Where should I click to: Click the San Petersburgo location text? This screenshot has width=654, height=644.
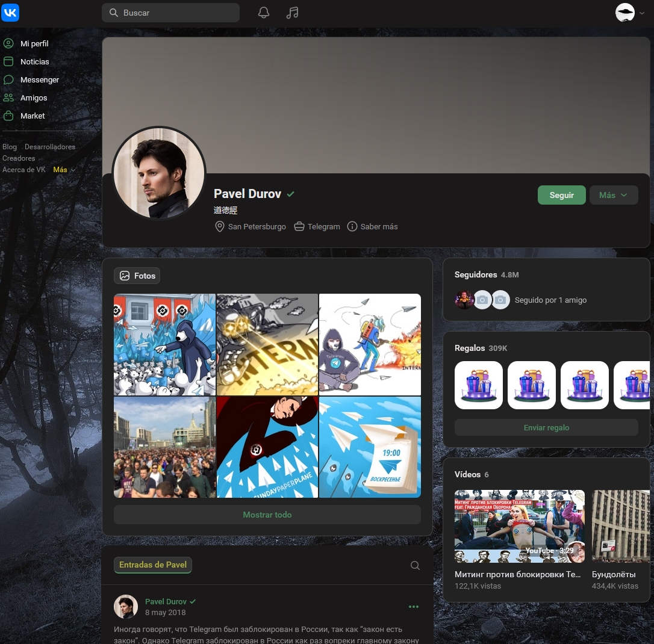pos(257,227)
